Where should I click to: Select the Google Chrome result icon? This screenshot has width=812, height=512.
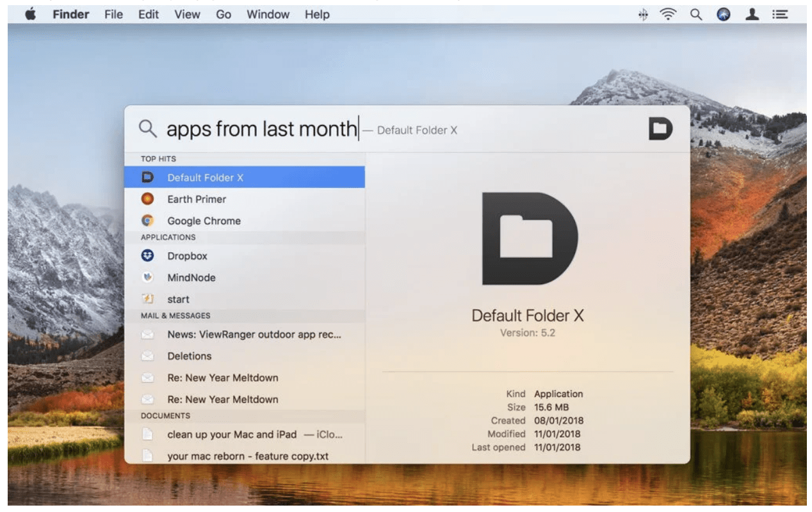point(147,221)
